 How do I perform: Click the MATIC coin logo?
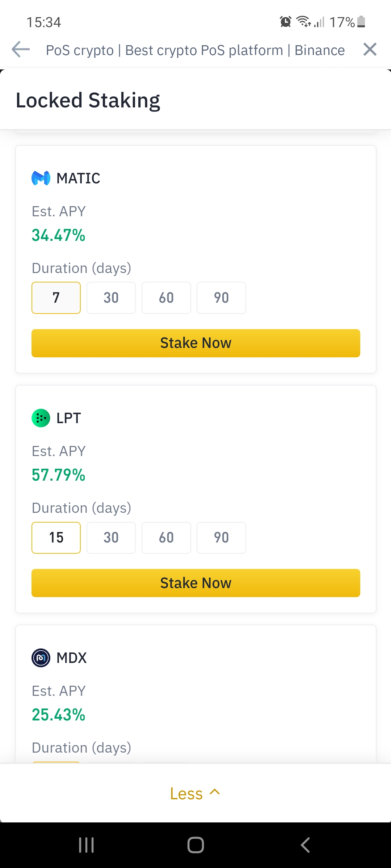point(41,178)
